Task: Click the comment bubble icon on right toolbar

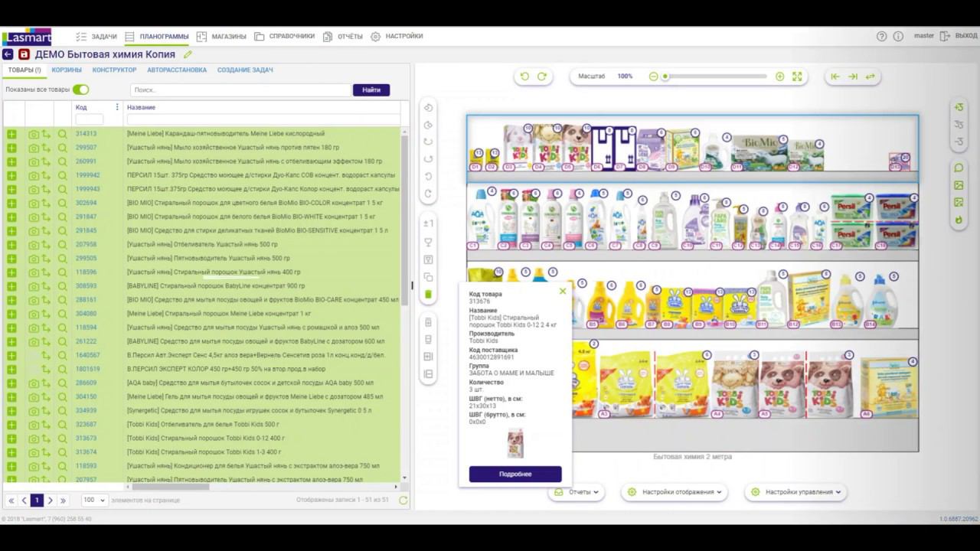Action: [x=959, y=168]
